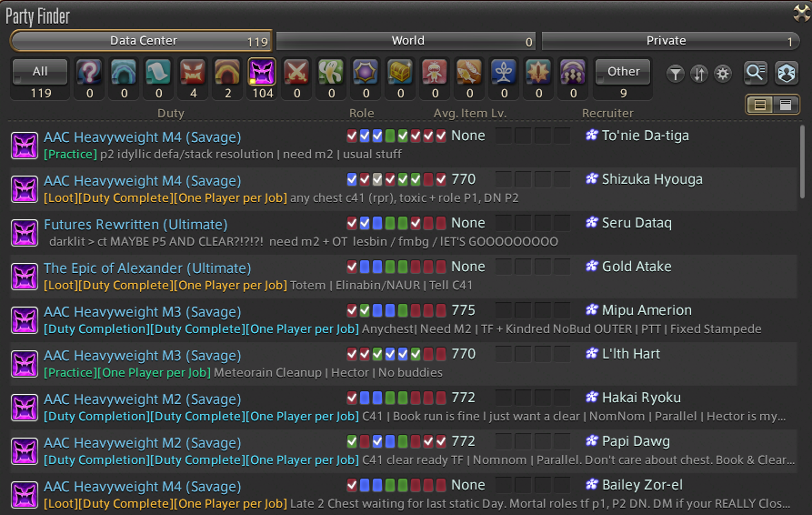Screen dimensions: 812x515
Task: Open the magnifying glass search conditions icon
Action: [756, 73]
